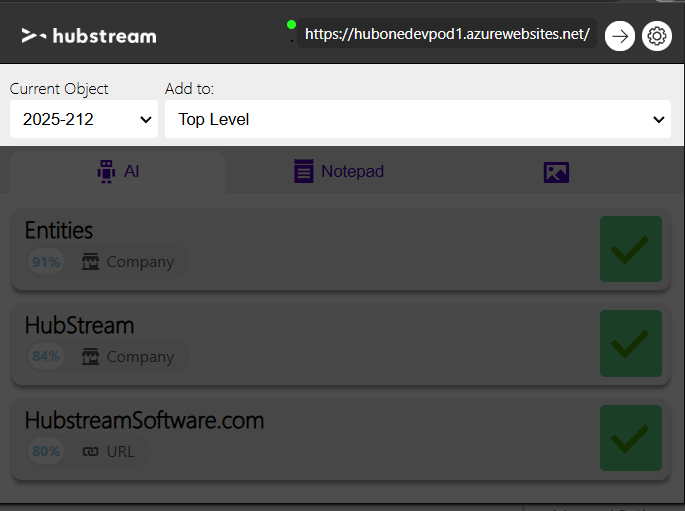685x511 pixels.
Task: Switch to the Notepad tab
Action: coord(340,172)
